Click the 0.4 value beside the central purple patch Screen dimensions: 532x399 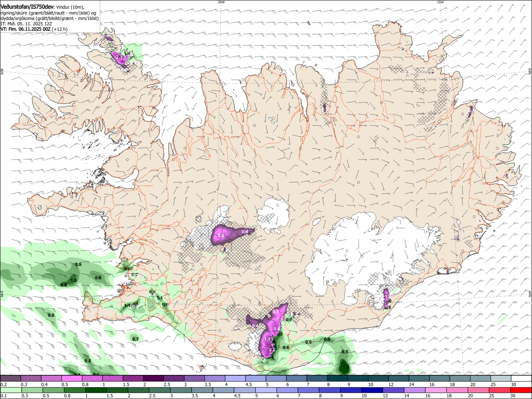point(245,232)
